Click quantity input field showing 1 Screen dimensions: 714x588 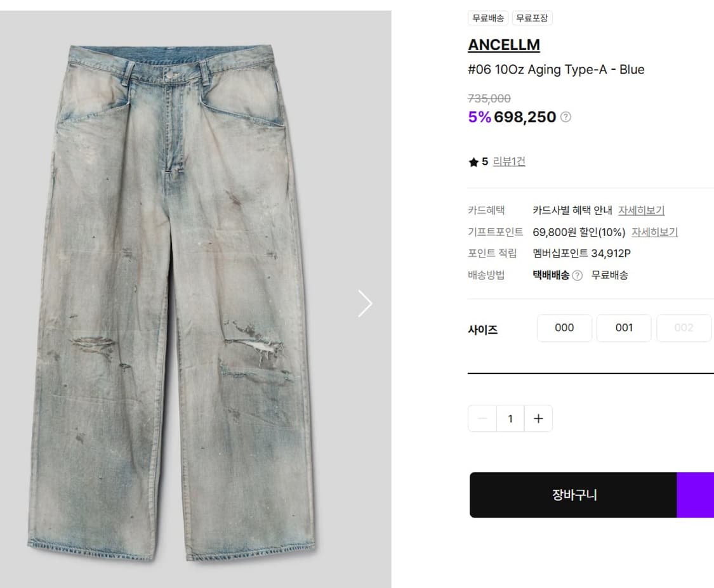point(510,418)
